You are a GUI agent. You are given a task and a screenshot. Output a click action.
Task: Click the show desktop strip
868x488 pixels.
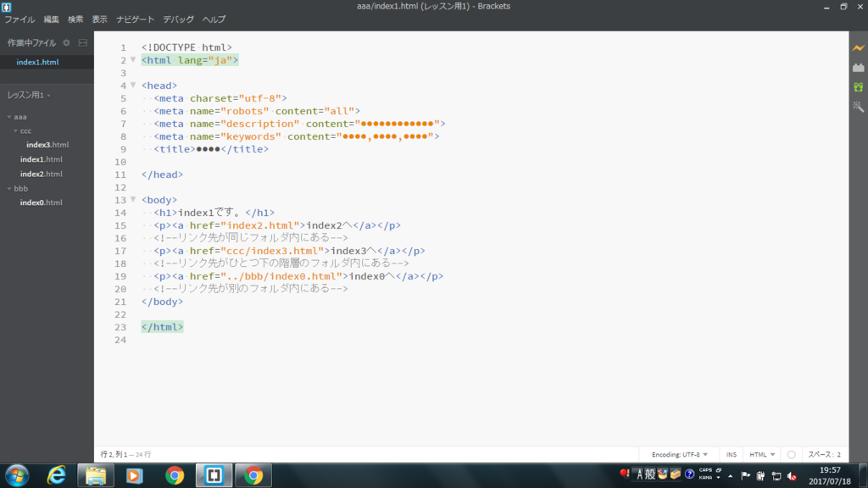click(x=864, y=475)
